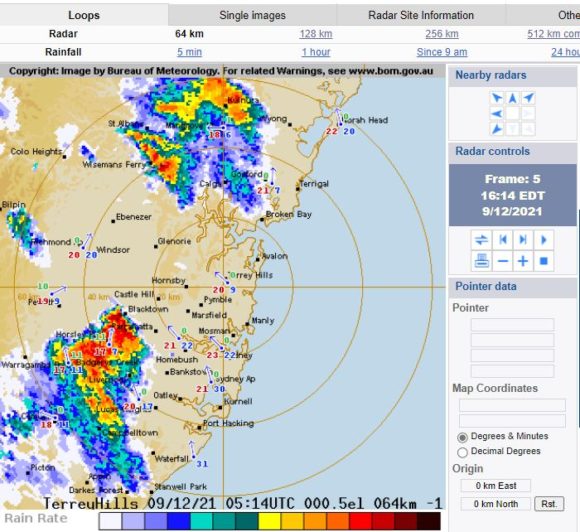This screenshot has width=580, height=532.
Task: Play the radar loop animation
Action: pos(544,240)
